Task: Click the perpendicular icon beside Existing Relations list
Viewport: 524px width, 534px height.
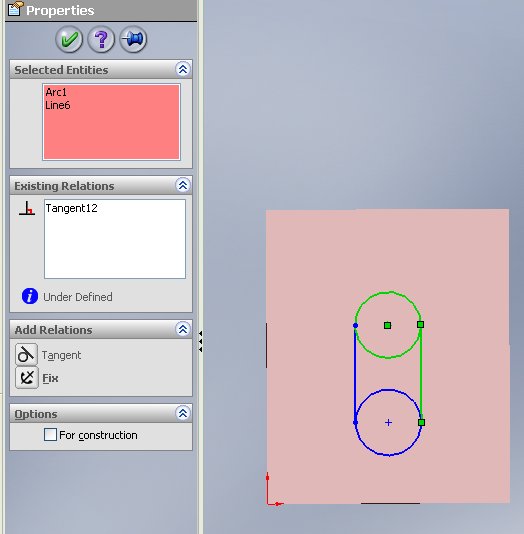Action: click(27, 208)
